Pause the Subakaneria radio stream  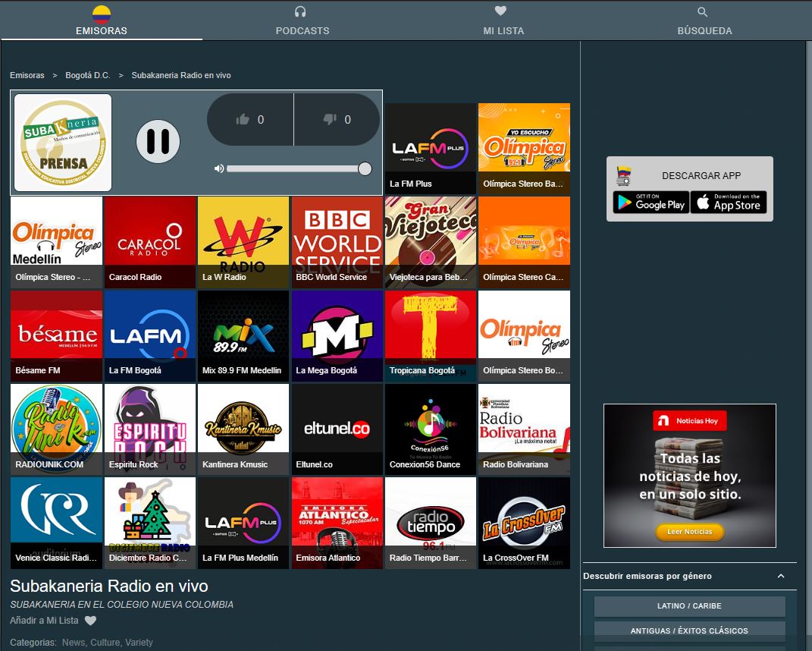coord(158,141)
